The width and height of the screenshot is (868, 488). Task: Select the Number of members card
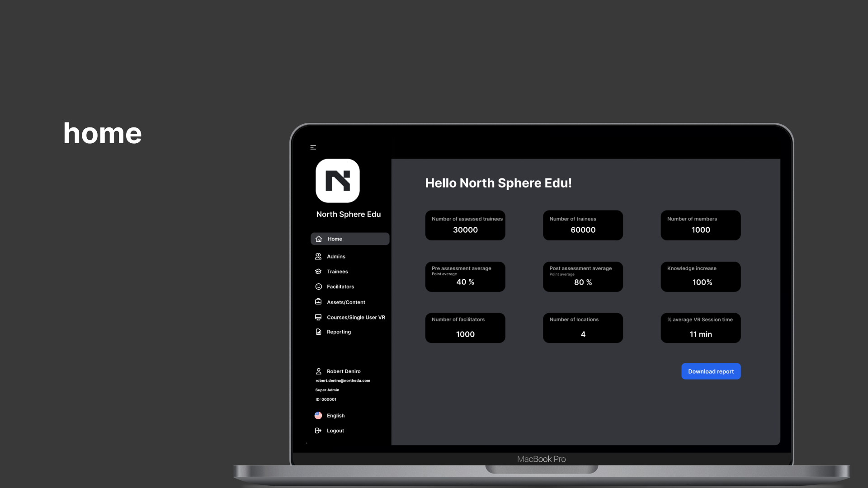click(x=700, y=225)
